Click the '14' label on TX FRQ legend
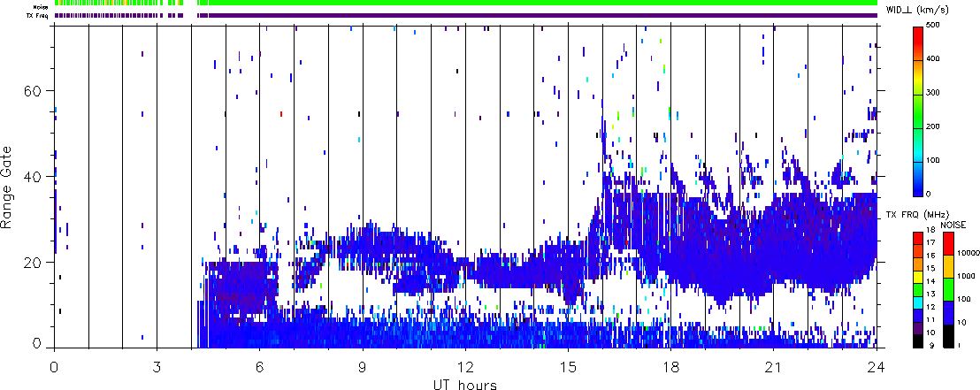 pos(930,281)
